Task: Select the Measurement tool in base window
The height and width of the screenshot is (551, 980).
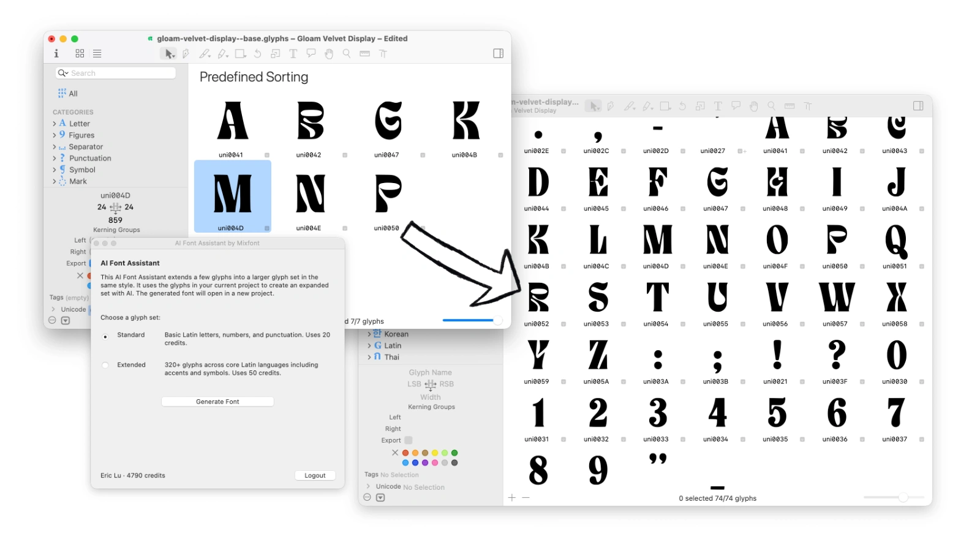Action: tap(365, 54)
